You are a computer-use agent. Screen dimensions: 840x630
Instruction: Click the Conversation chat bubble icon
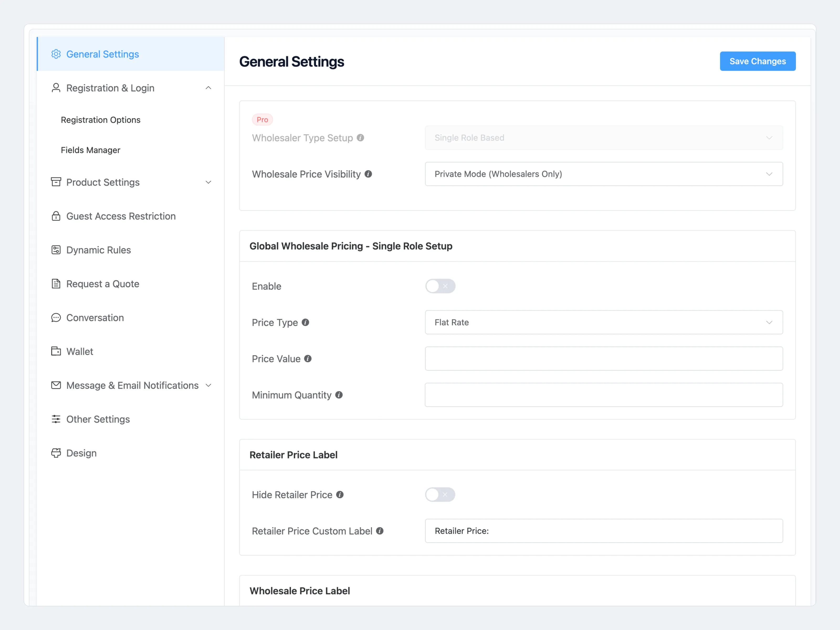56,317
